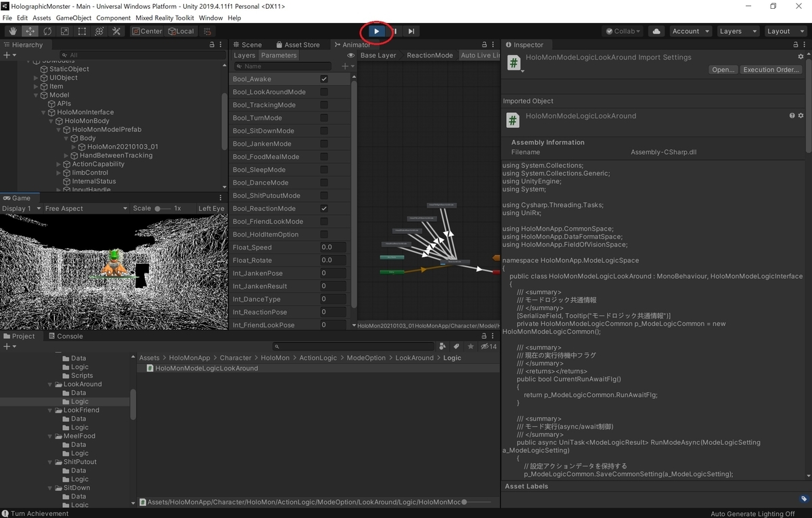Click asset label tag icon

pyautogui.click(x=804, y=499)
